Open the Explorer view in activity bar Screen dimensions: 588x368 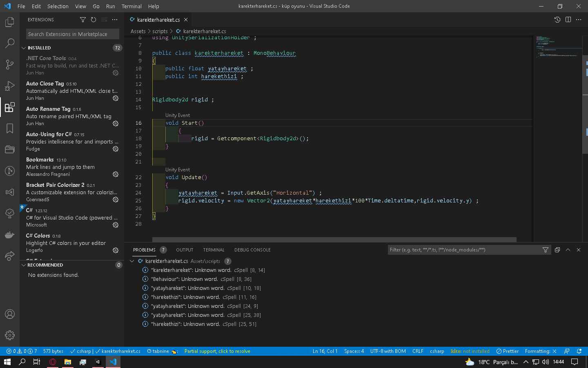point(10,22)
